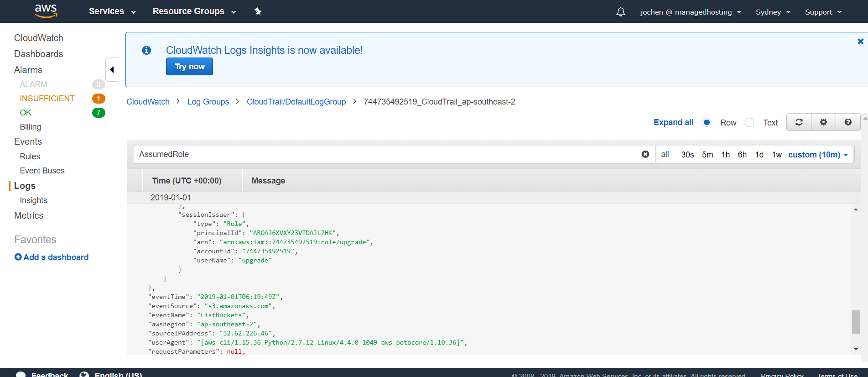Select the 1h time range
868x377 pixels.
pos(726,155)
